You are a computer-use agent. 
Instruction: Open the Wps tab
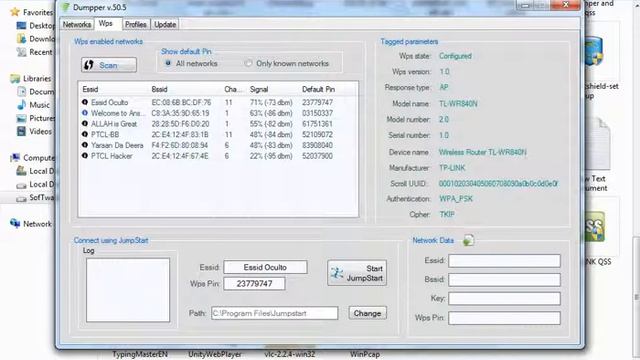click(x=106, y=24)
